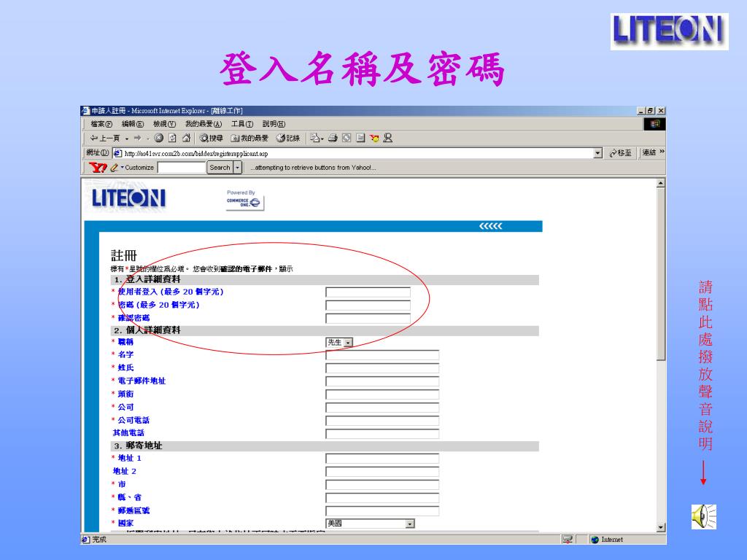Click the Yahoo Messenger toolbar icon
This screenshot has width=747, height=560.
(374, 138)
